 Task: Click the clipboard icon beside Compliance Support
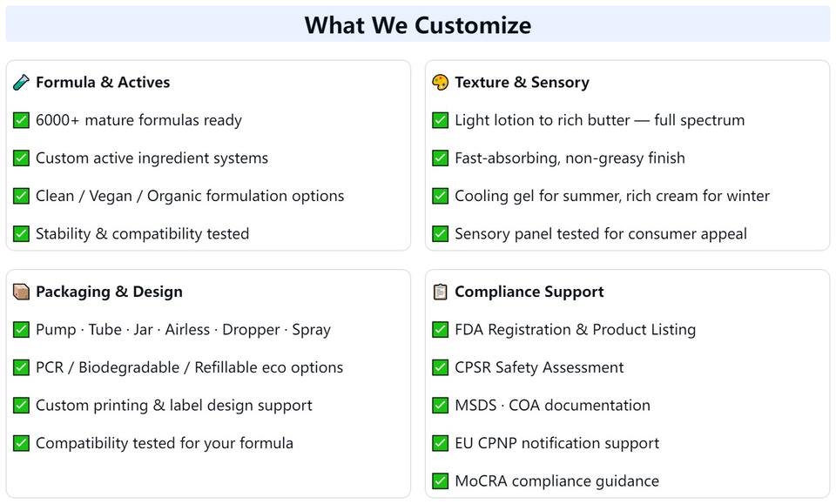440,292
